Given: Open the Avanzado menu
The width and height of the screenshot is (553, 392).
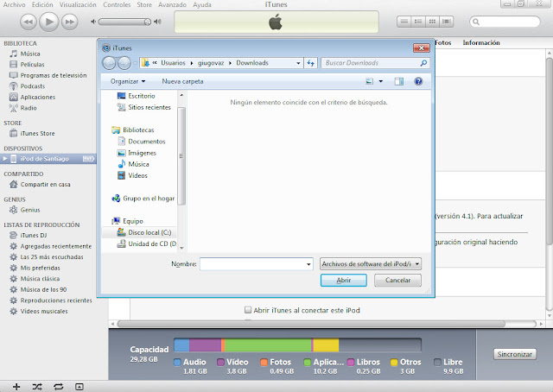Looking at the screenshot, I should [172, 4].
